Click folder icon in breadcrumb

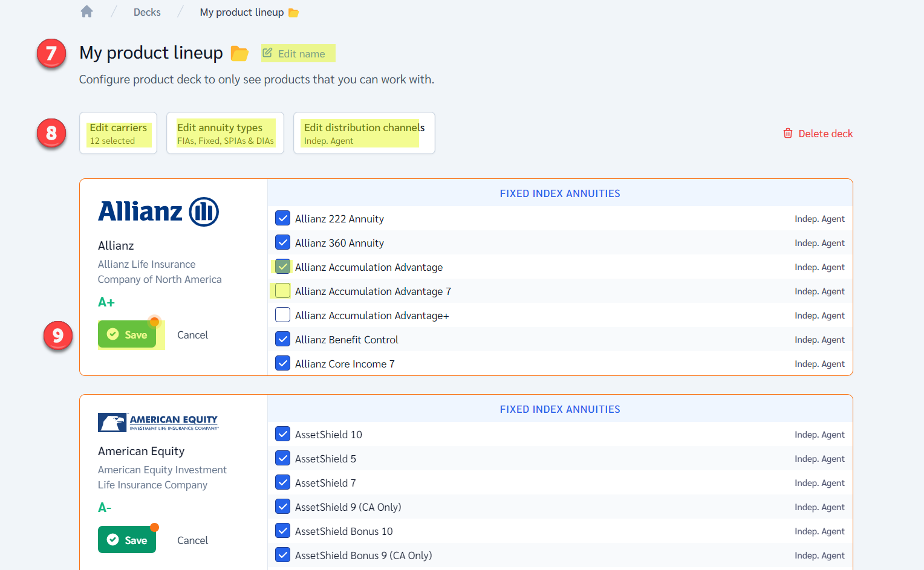(x=294, y=13)
